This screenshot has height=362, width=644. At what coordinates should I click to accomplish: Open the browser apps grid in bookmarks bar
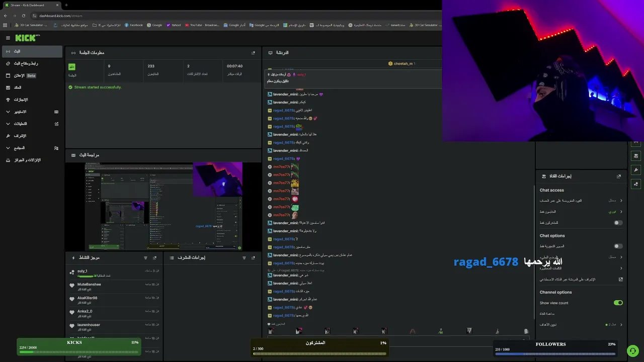coord(6,25)
